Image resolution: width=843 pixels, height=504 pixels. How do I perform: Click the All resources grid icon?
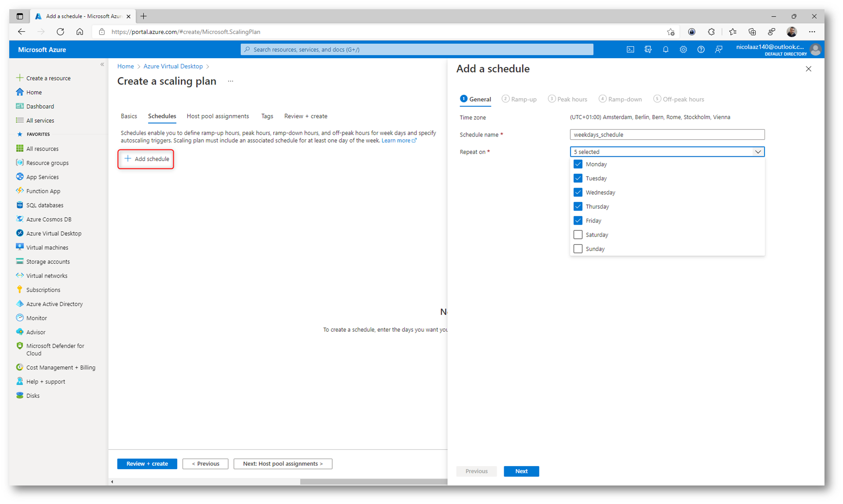pyautogui.click(x=19, y=148)
